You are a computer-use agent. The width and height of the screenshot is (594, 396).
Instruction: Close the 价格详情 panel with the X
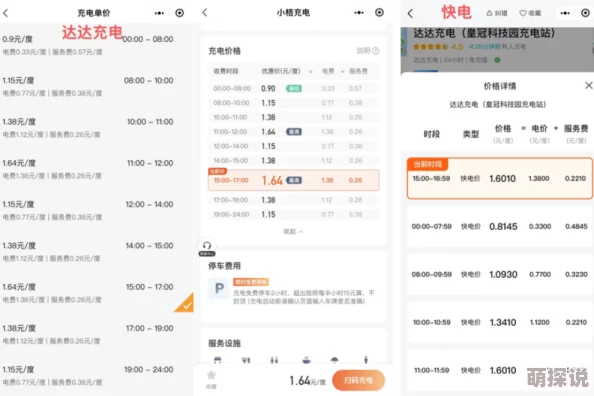coord(588,86)
